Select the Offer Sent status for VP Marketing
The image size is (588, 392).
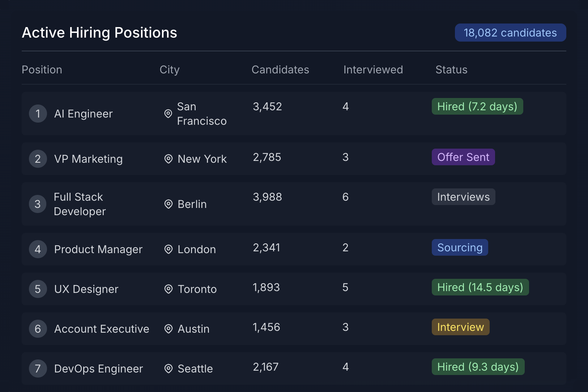pos(463,157)
